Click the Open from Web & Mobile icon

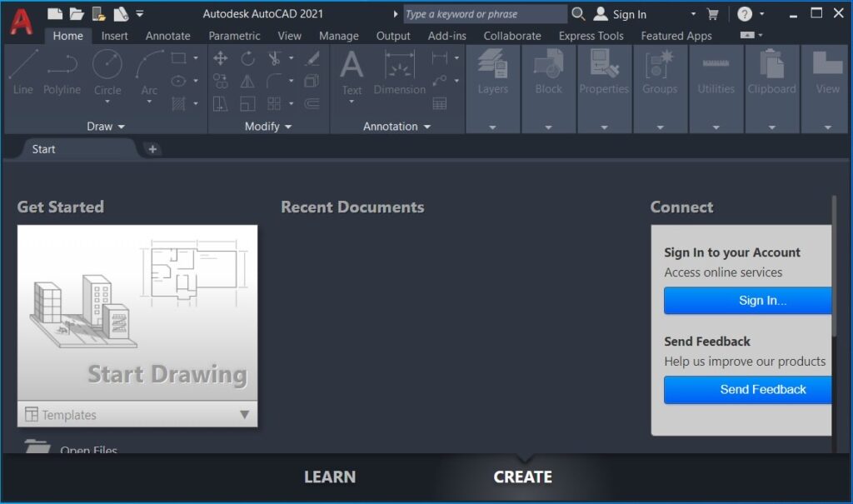tap(98, 13)
